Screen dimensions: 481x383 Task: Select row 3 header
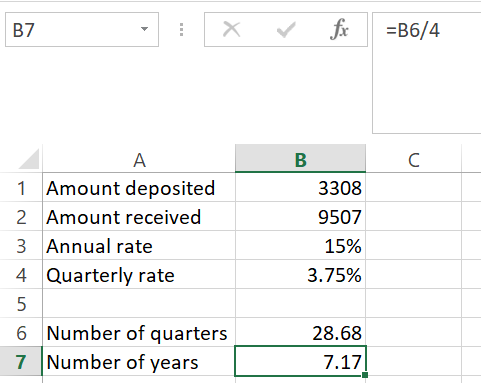click(21, 245)
